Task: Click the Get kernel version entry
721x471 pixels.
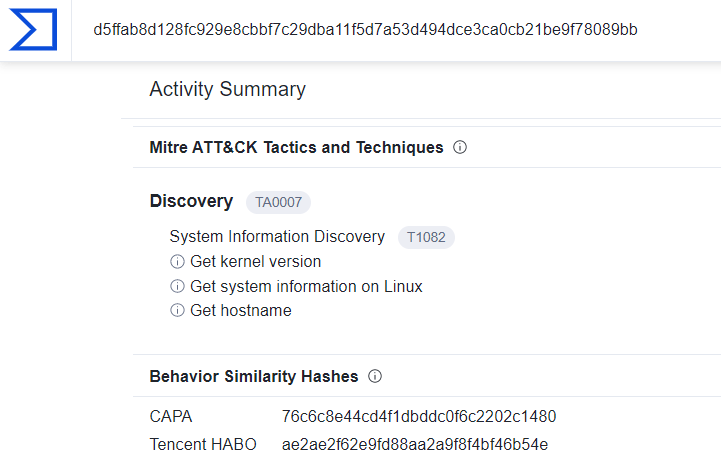Action: 256,261
